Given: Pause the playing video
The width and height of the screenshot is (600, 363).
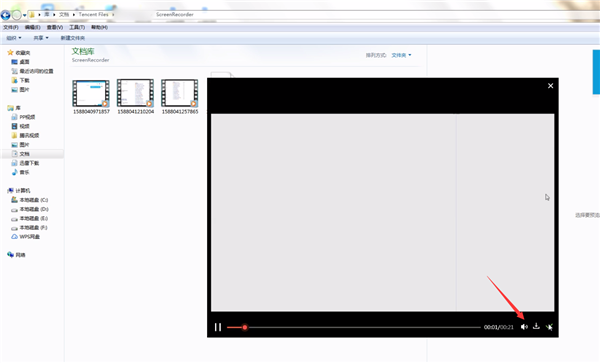Looking at the screenshot, I should pos(218,327).
